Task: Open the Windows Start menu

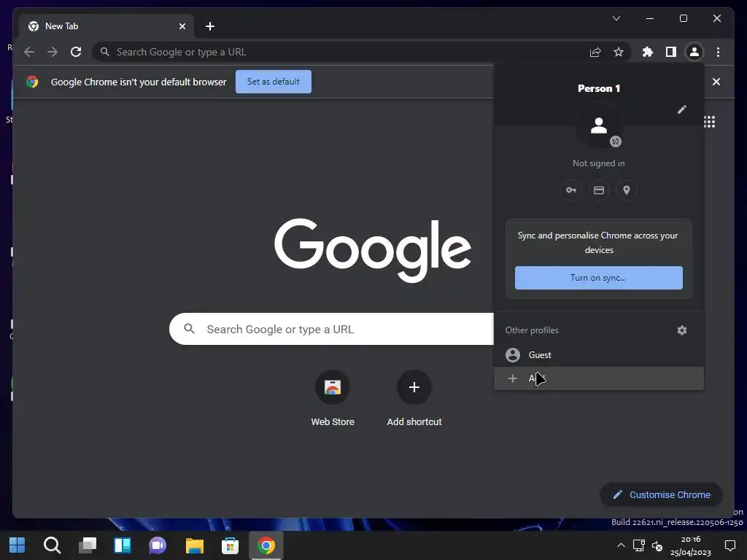Action: (x=18, y=545)
